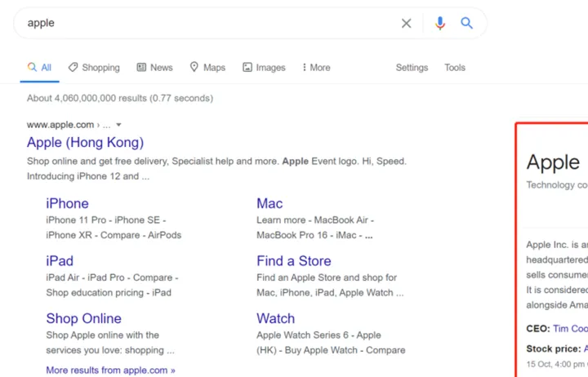
Task: Click the www.apple.com URL text
Action: [x=60, y=125]
